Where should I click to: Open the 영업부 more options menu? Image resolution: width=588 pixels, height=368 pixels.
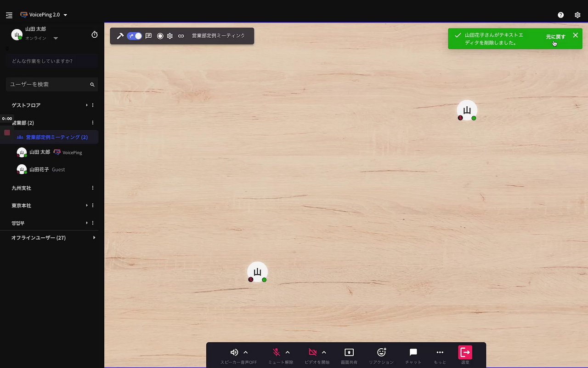pos(93,223)
